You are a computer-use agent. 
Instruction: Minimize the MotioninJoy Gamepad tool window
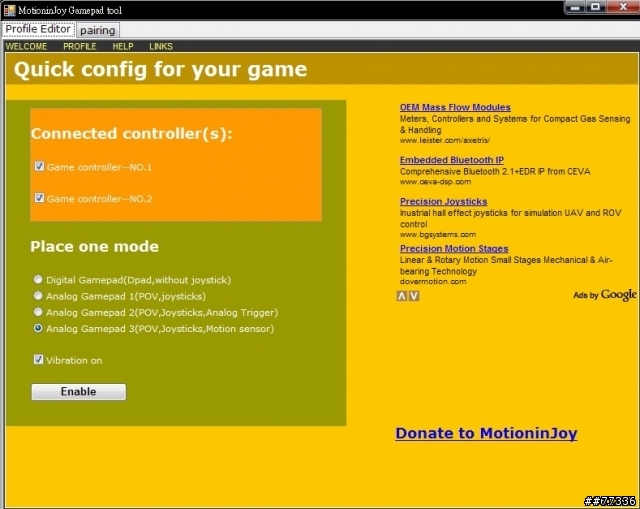[575, 7]
